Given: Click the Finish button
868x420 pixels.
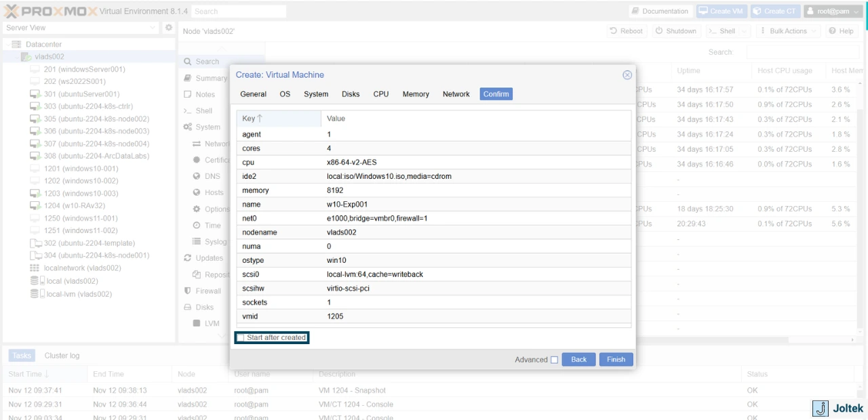Looking at the screenshot, I should coord(616,360).
